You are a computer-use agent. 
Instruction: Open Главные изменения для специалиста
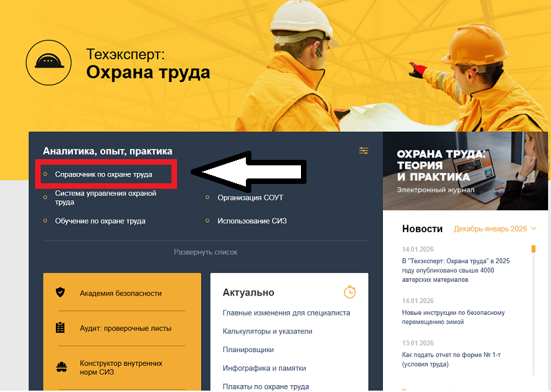(286, 313)
